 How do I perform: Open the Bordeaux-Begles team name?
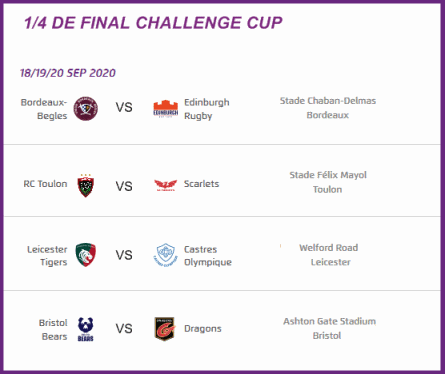coord(44,109)
